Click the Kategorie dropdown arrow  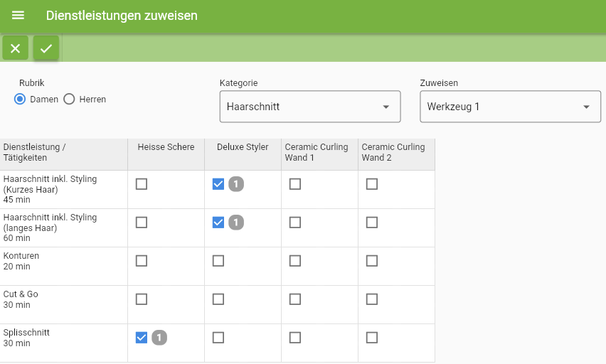[386, 107]
